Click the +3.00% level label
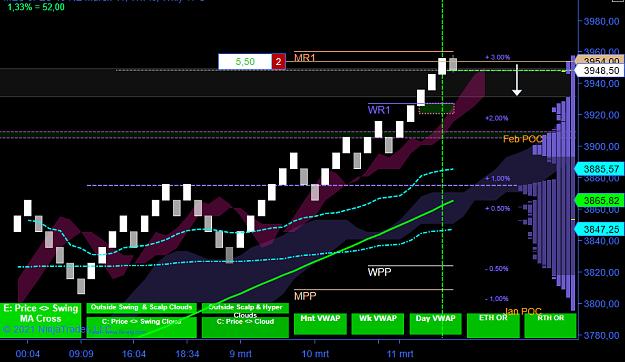Screen dimensions: 625x362 point(497,57)
